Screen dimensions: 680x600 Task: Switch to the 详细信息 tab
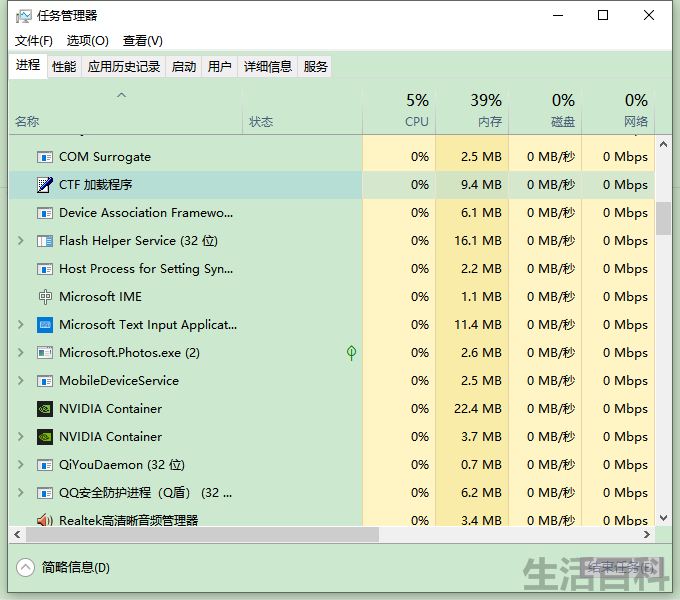click(268, 66)
